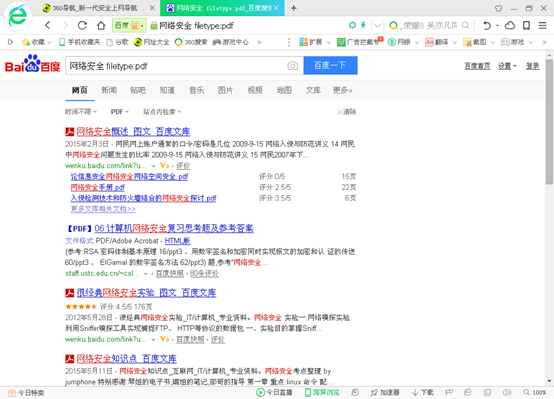This screenshot has width=554, height=399.
Task: Open 06 计算机网络安全复习思考题及参考答案 result
Action: (x=174, y=228)
